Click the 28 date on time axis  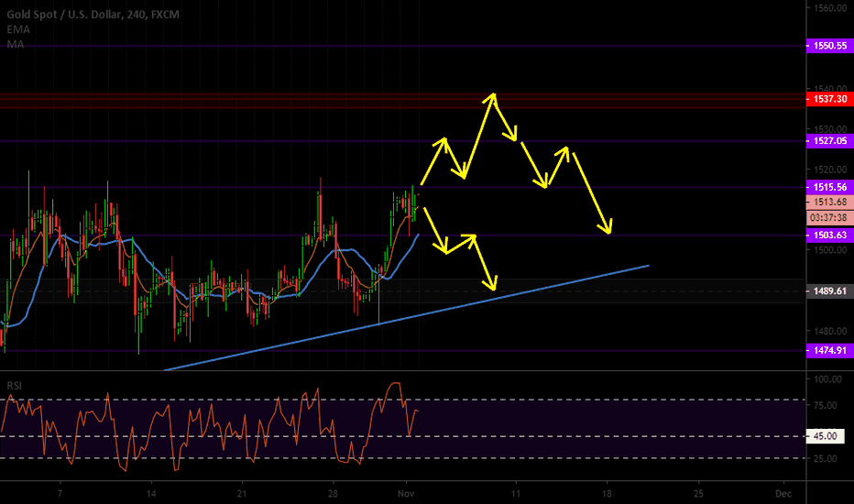click(x=333, y=494)
